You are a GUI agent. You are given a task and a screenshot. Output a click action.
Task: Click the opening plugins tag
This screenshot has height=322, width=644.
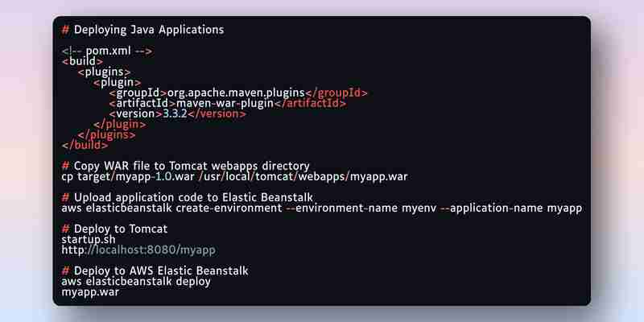pyautogui.click(x=105, y=72)
